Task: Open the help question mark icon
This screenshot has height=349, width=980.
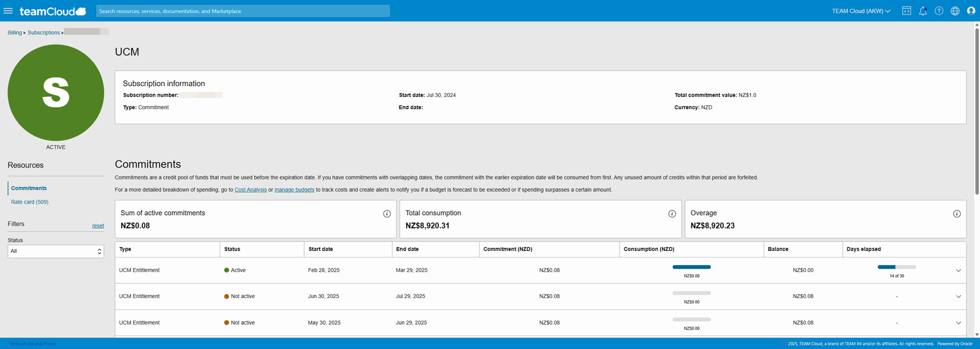Action: [x=939, y=11]
